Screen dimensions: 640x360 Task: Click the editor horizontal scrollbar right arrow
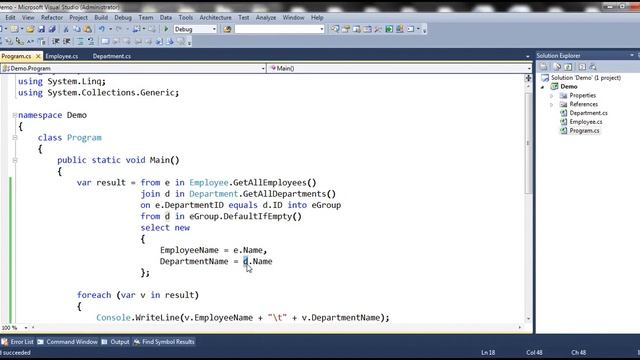pos(520,327)
